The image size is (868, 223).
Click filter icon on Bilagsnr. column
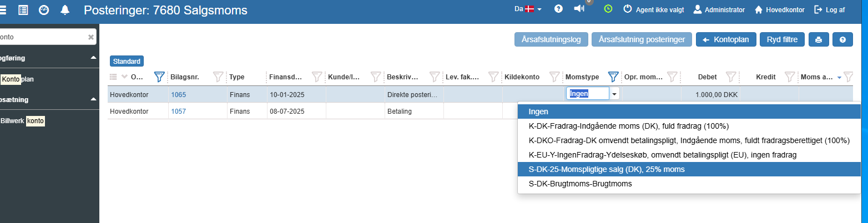(218, 77)
